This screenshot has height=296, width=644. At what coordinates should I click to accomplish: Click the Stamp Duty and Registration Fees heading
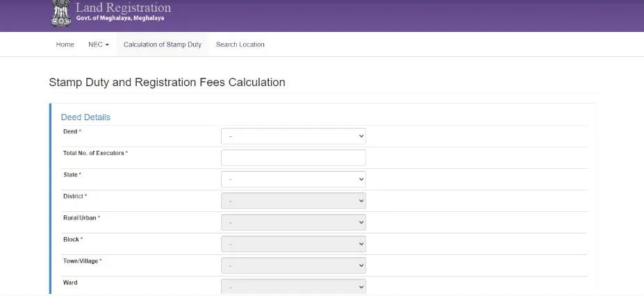167,82
